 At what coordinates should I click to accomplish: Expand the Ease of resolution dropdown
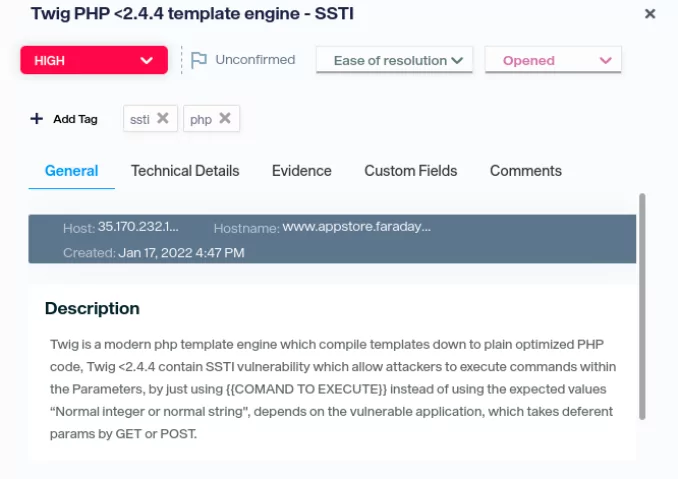[x=396, y=60]
